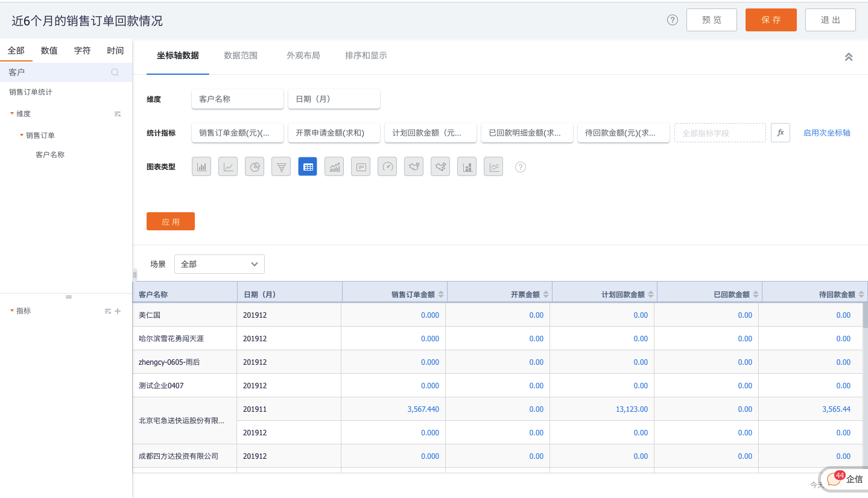Switch to the 排序和显示 tab
The image size is (868, 498).
coord(366,55)
